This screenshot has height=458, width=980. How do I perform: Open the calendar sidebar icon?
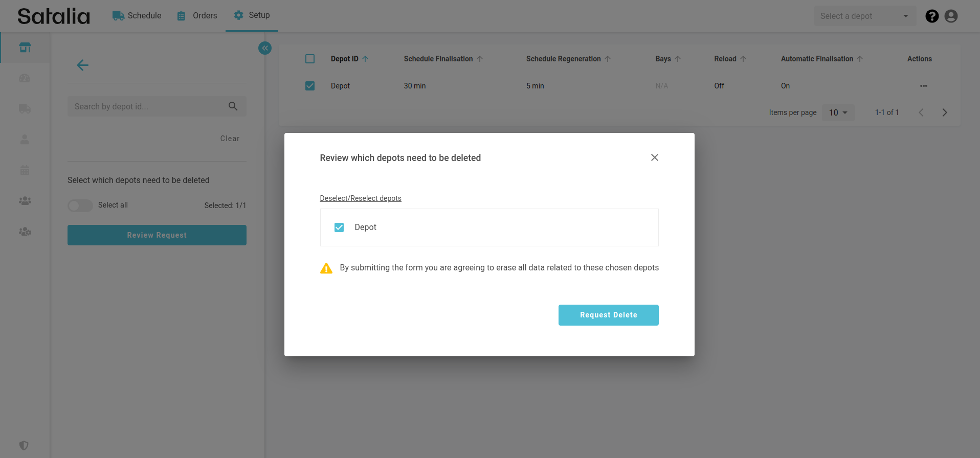pos(25,170)
